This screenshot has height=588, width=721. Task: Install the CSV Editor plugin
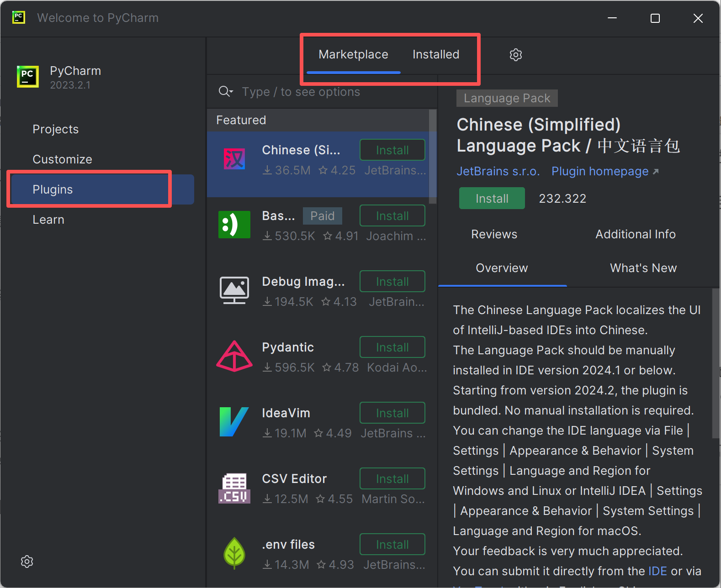pyautogui.click(x=392, y=479)
